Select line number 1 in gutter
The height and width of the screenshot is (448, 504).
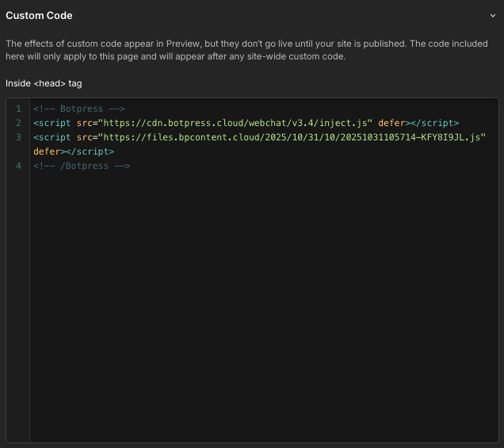coord(18,109)
